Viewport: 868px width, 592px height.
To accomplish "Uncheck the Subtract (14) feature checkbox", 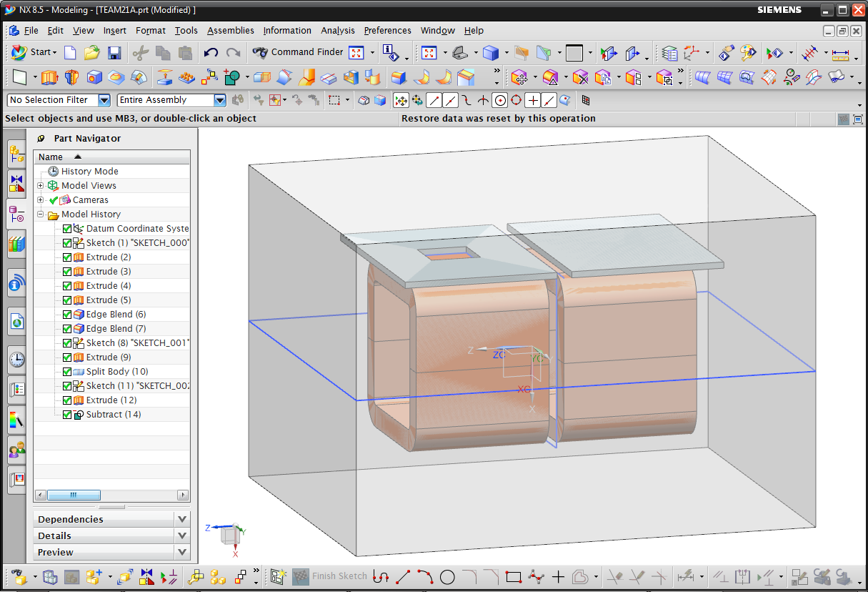I will (67, 415).
